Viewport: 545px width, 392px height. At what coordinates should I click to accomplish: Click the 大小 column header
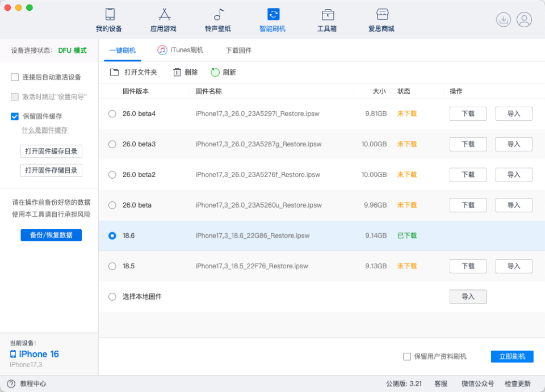[x=379, y=91]
